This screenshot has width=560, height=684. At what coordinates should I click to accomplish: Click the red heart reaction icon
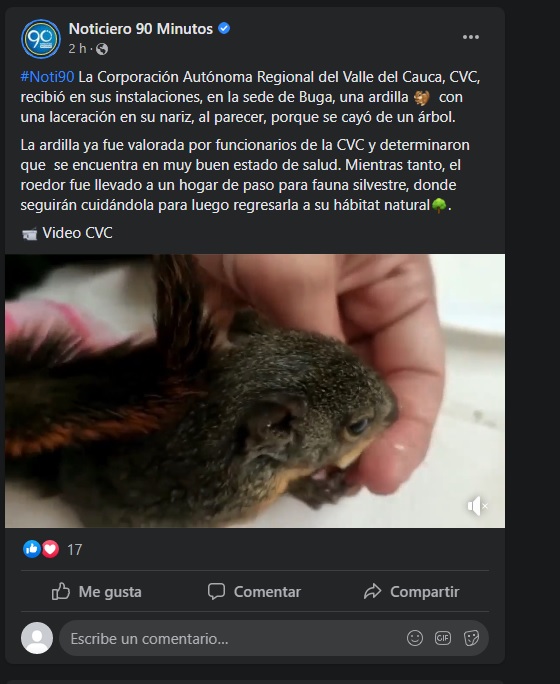50,549
